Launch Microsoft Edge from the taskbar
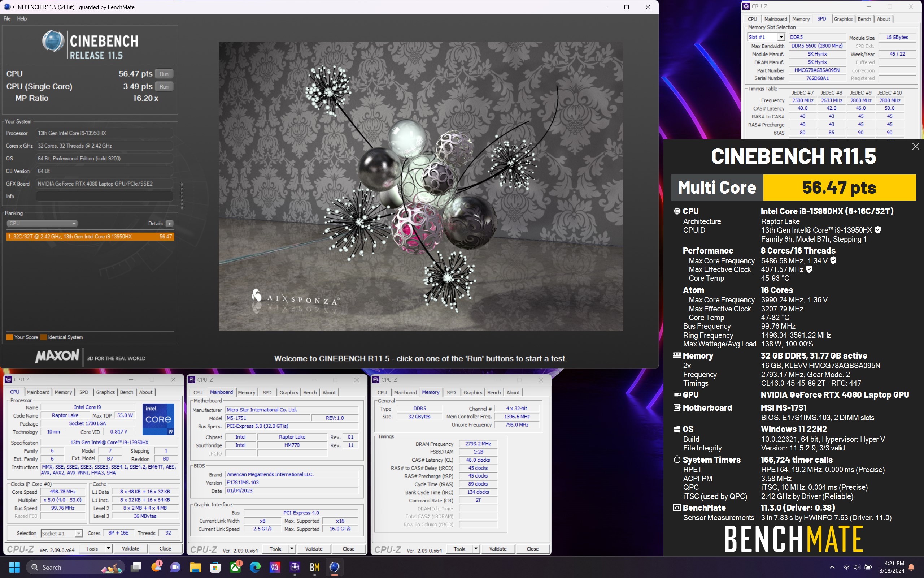The height and width of the screenshot is (578, 924). coord(255,567)
